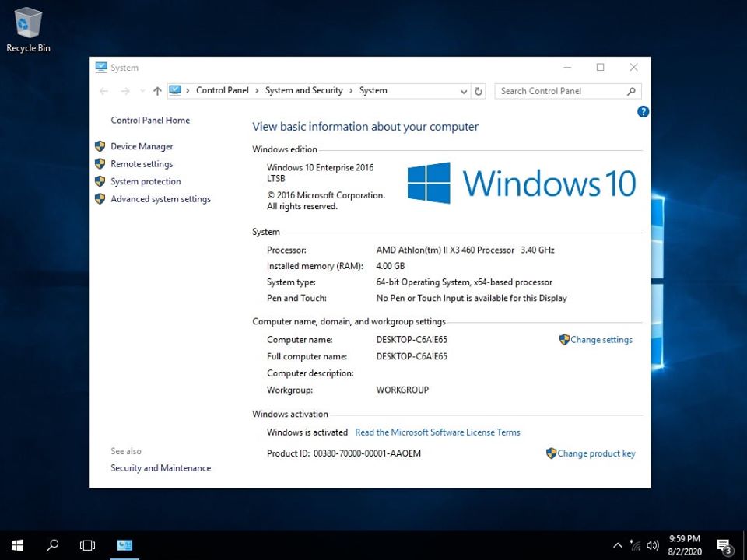Refresh the System page
The height and width of the screenshot is (560, 747).
click(479, 91)
